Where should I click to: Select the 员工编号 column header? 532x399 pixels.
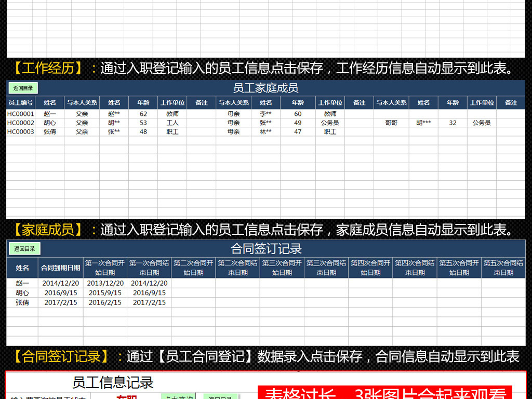tap(21, 102)
